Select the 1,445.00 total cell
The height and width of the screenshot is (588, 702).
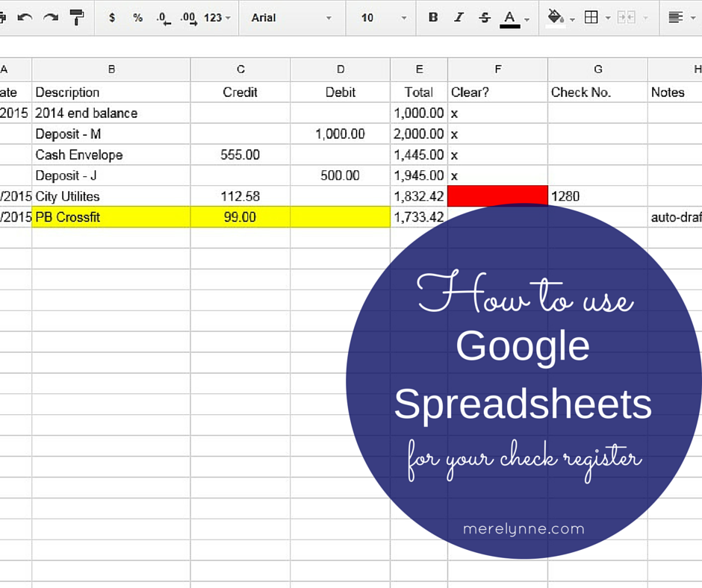click(x=419, y=154)
